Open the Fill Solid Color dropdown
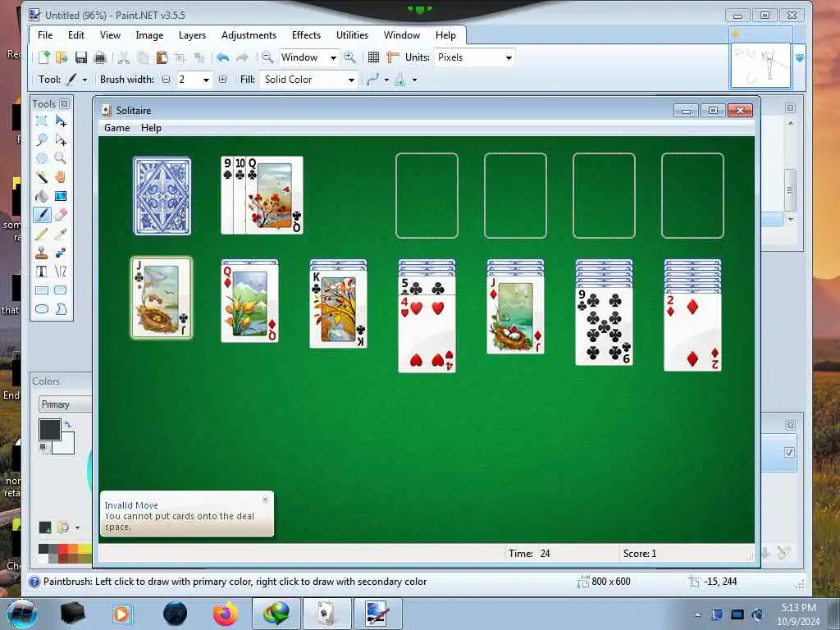This screenshot has height=630, width=840. pos(308,80)
